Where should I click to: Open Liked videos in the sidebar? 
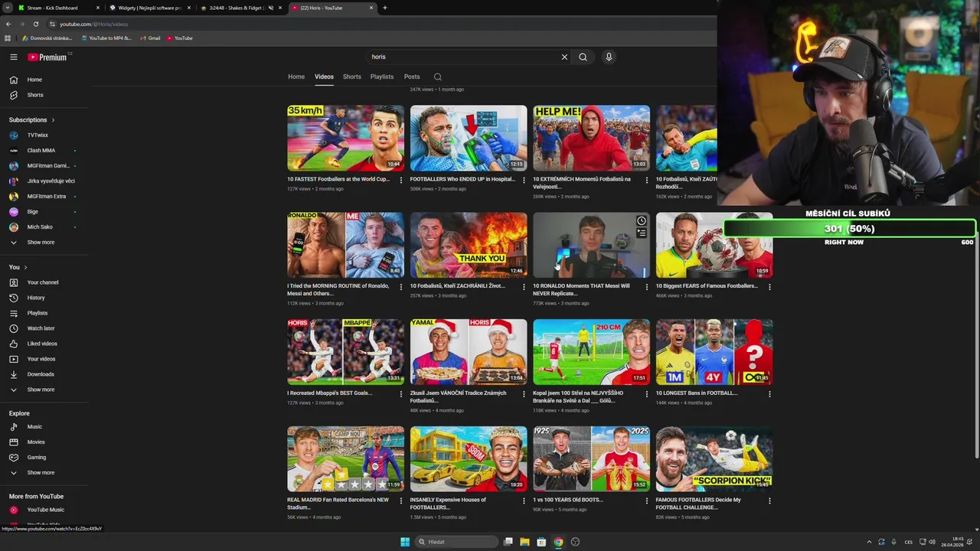point(42,344)
